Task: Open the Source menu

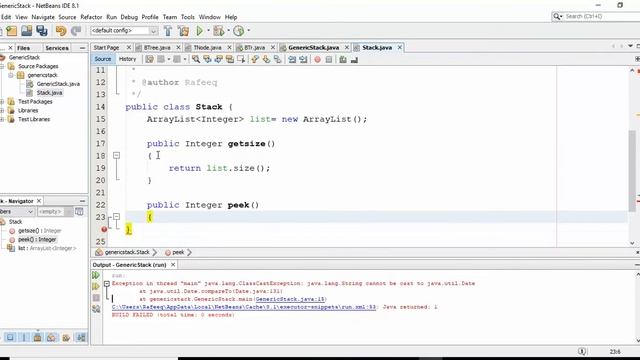Action: tap(67, 17)
